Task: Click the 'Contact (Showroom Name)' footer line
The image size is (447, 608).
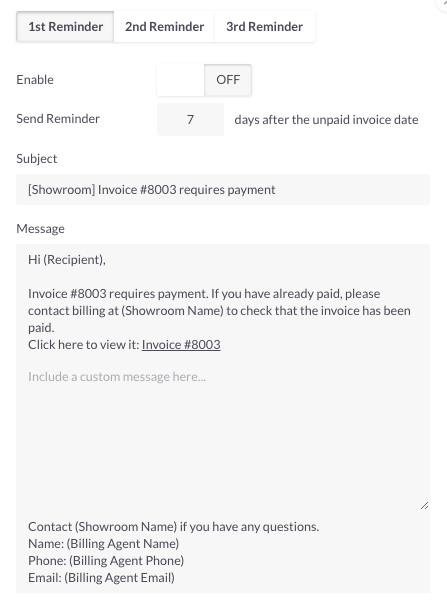Action: tap(173, 527)
